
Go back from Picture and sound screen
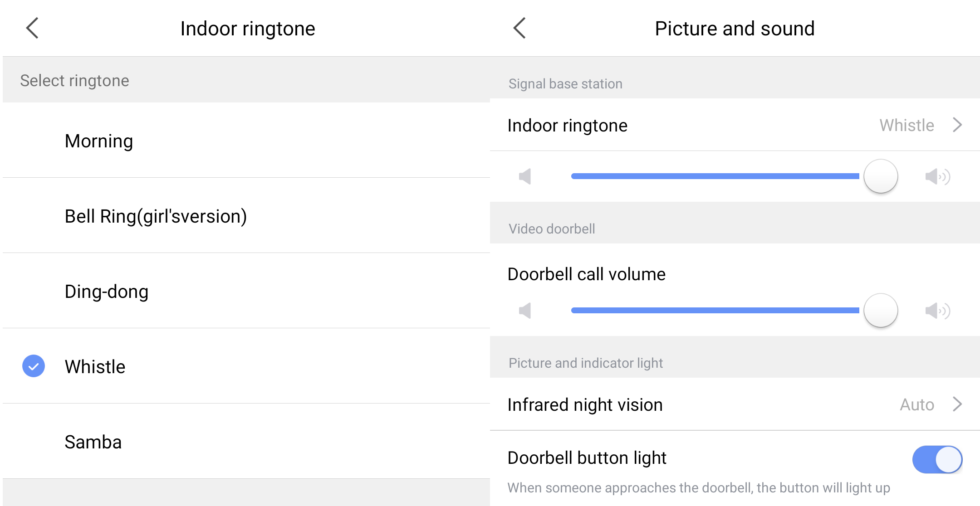click(519, 28)
